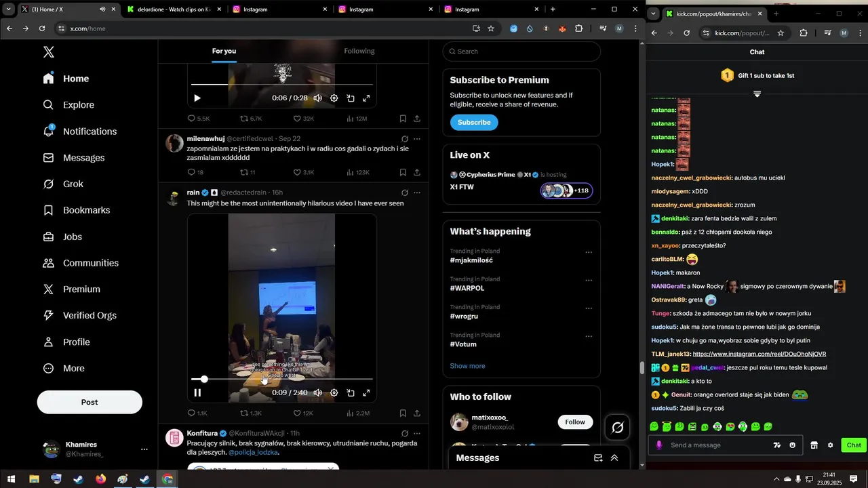Seek on the top video progress bar

(282, 84)
